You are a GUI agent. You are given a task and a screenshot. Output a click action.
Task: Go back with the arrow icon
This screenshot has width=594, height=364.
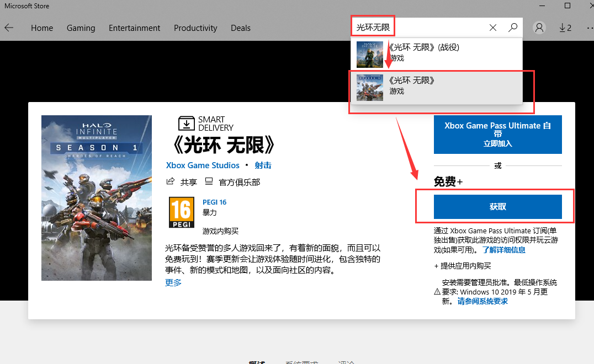click(9, 28)
